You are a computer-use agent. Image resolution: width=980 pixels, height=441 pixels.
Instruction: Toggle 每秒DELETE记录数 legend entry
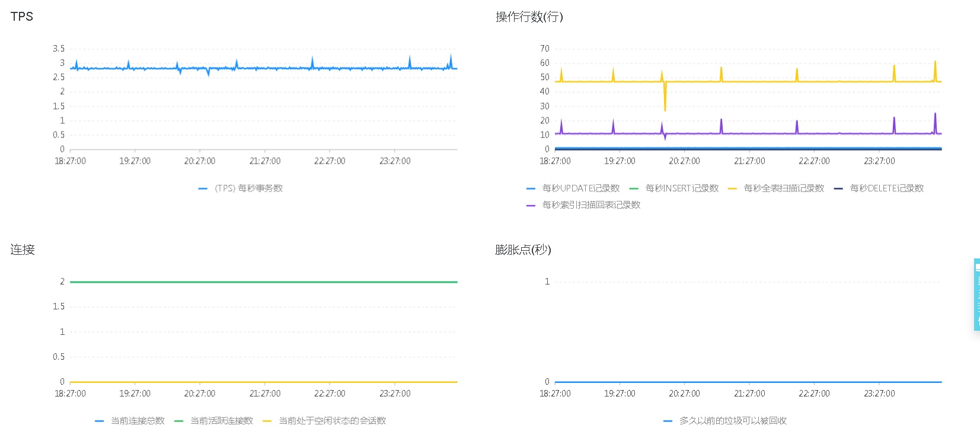point(879,188)
